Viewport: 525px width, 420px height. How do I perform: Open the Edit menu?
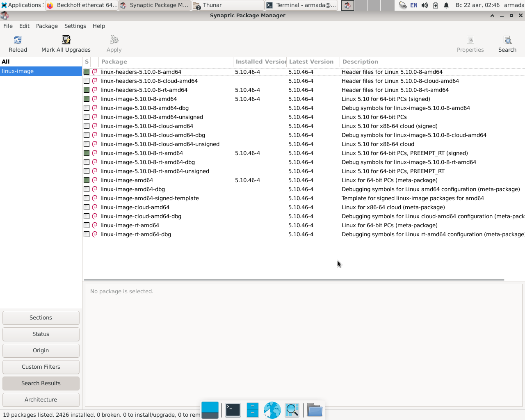click(24, 26)
